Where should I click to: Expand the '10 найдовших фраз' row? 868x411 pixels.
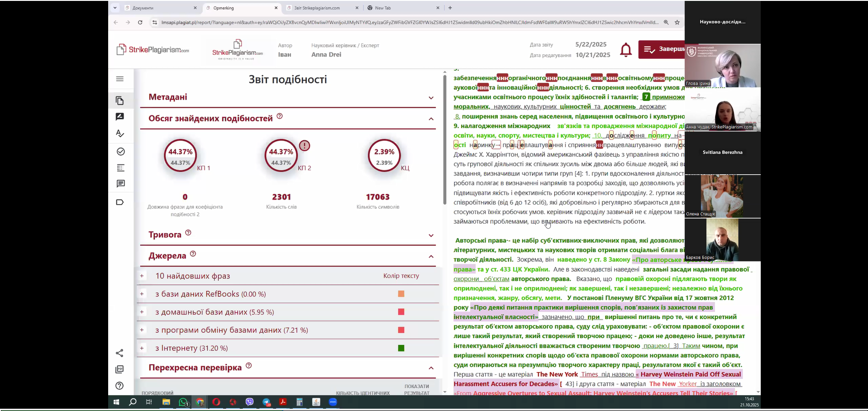point(142,276)
